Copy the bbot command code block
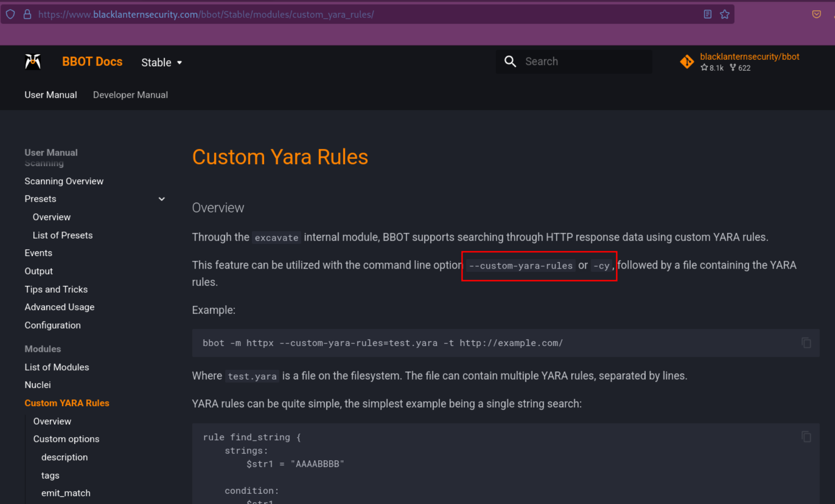 (806, 343)
